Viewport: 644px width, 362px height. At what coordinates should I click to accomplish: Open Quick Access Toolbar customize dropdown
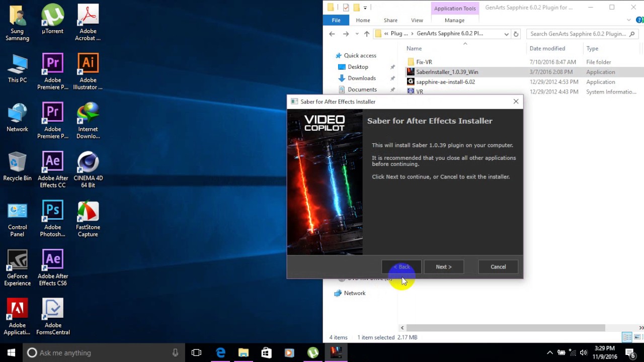tap(366, 7)
